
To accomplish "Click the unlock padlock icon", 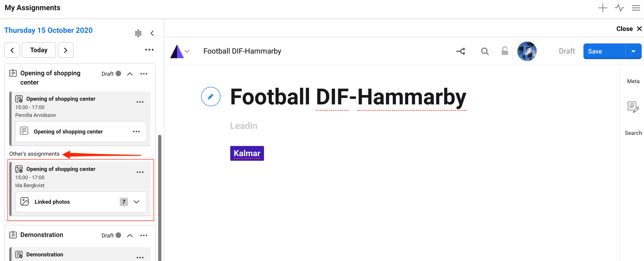I will click(x=505, y=51).
